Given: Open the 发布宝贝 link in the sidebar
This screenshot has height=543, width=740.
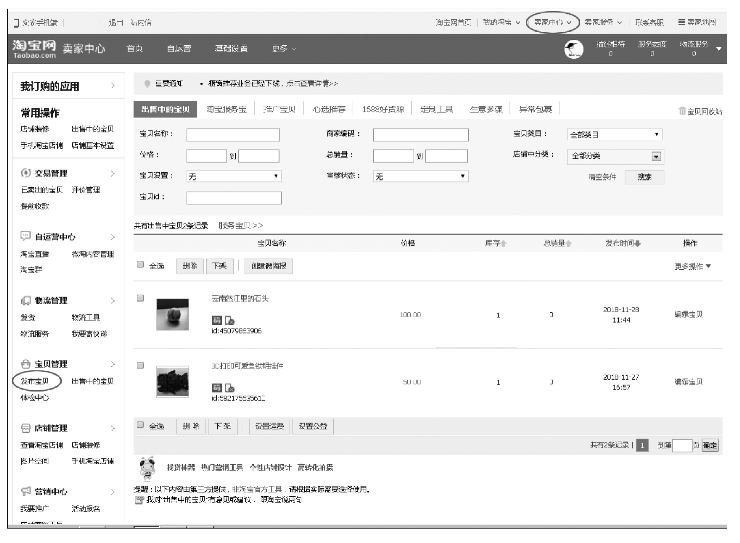Looking at the screenshot, I should (37, 381).
